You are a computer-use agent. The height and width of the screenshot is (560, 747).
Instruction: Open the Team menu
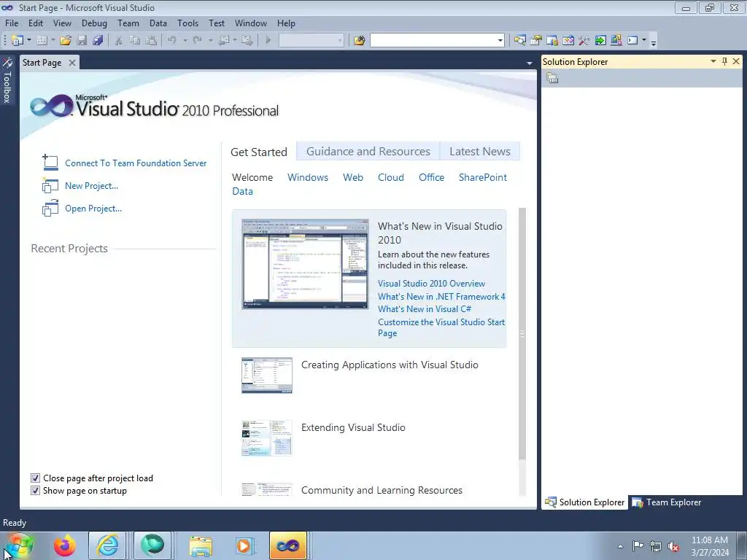pos(128,23)
